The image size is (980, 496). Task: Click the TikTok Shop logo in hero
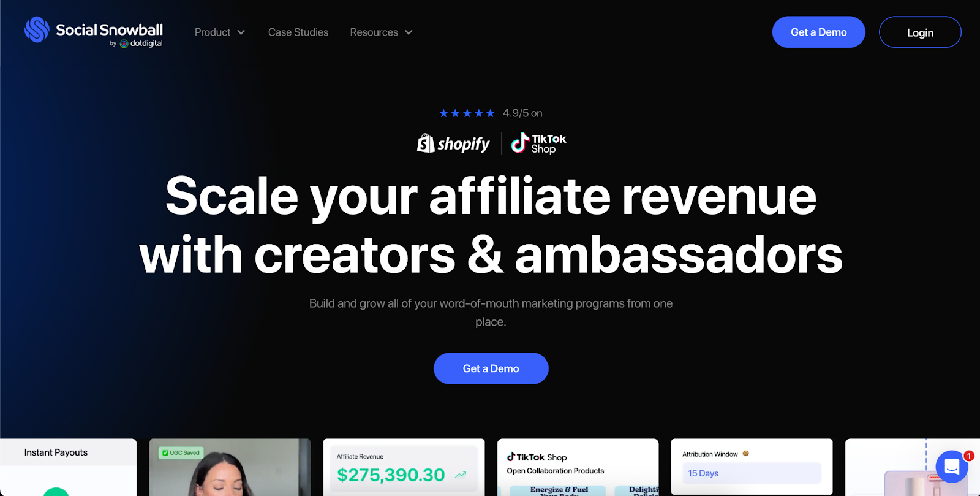(x=538, y=143)
